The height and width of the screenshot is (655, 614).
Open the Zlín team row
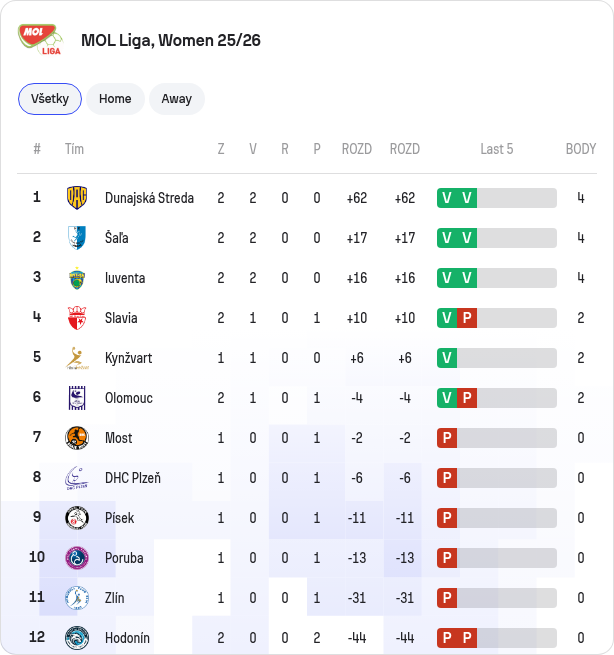[x=307, y=598]
